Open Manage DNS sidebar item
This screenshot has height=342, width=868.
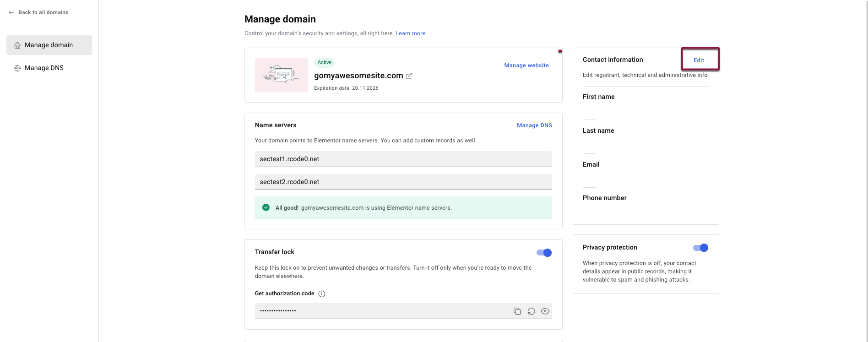44,68
